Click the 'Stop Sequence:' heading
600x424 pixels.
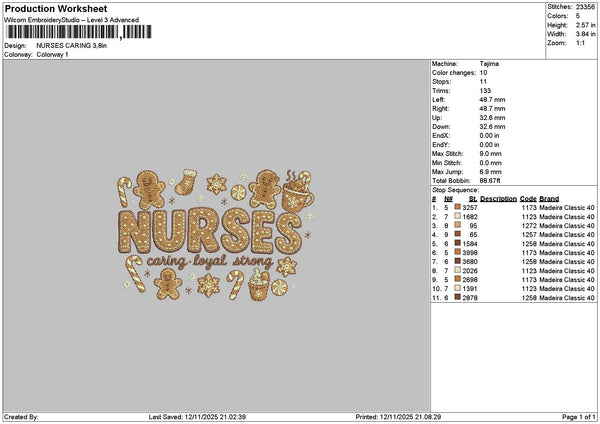(x=455, y=190)
